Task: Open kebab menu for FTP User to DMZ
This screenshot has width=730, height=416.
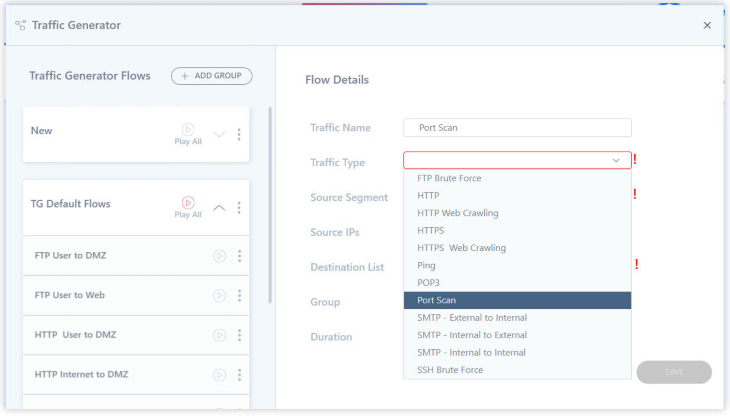Action: pyautogui.click(x=239, y=256)
